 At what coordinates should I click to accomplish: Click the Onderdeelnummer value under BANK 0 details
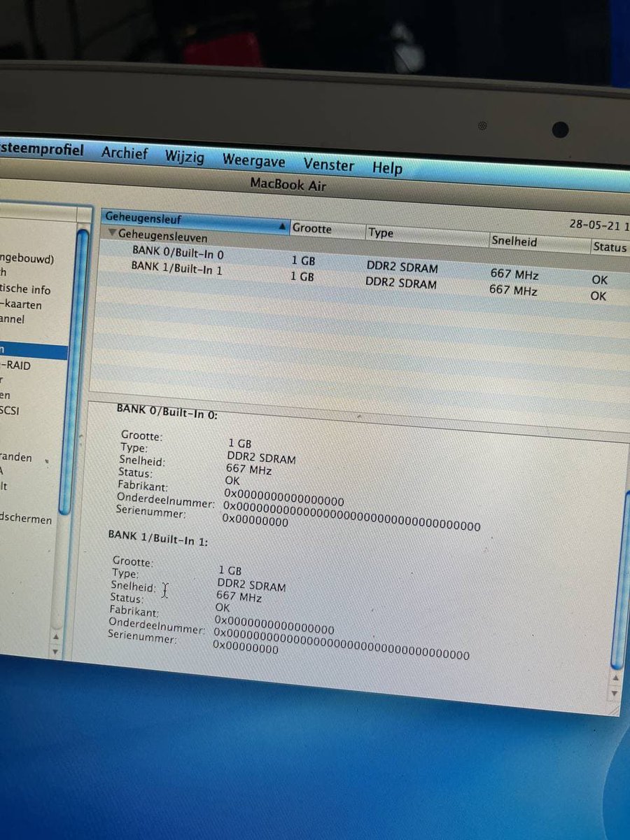[x=352, y=515]
